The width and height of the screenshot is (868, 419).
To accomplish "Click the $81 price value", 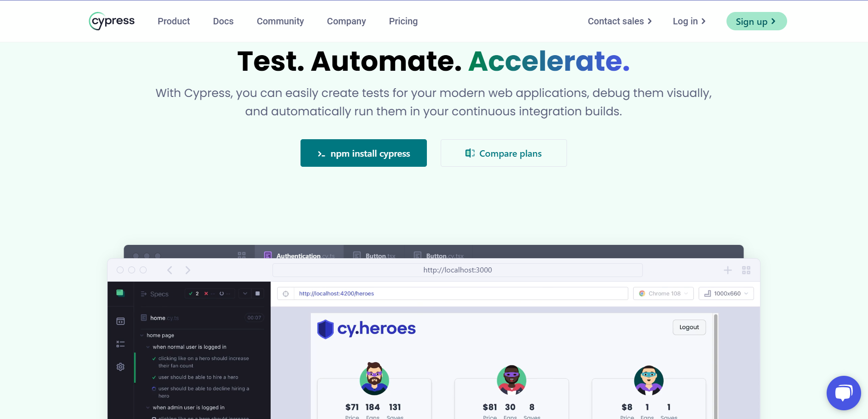I will [490, 407].
